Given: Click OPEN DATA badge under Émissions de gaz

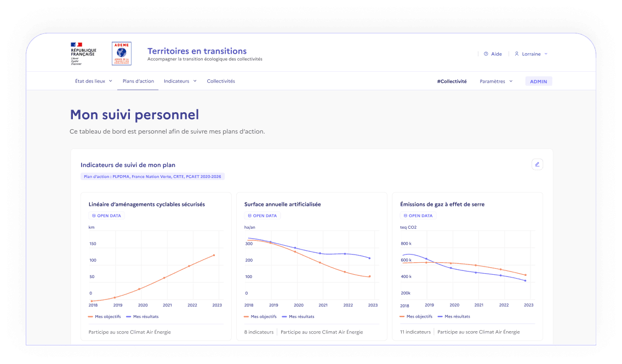Looking at the screenshot, I should (x=418, y=216).
